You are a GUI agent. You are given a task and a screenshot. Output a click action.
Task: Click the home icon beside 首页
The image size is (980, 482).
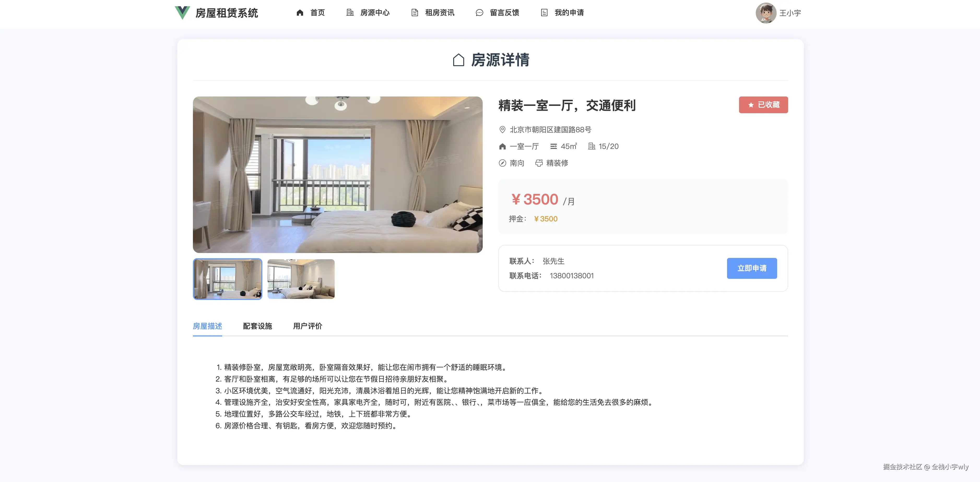pyautogui.click(x=300, y=13)
